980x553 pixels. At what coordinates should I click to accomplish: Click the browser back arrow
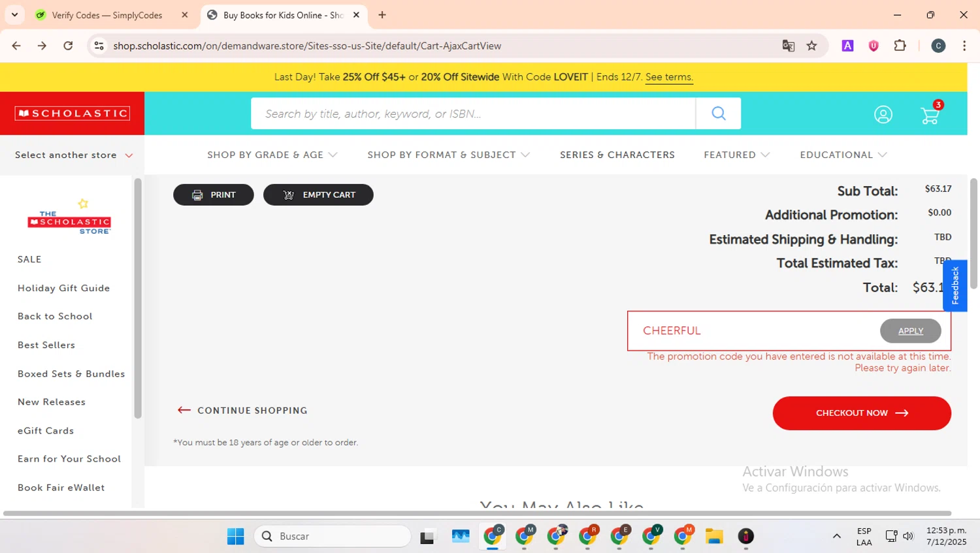[16, 46]
